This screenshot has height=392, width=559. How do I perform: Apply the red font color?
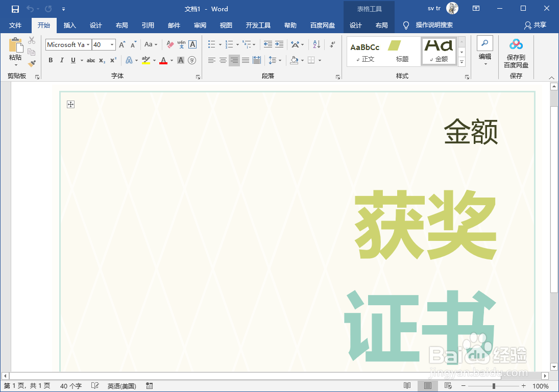coord(163,60)
